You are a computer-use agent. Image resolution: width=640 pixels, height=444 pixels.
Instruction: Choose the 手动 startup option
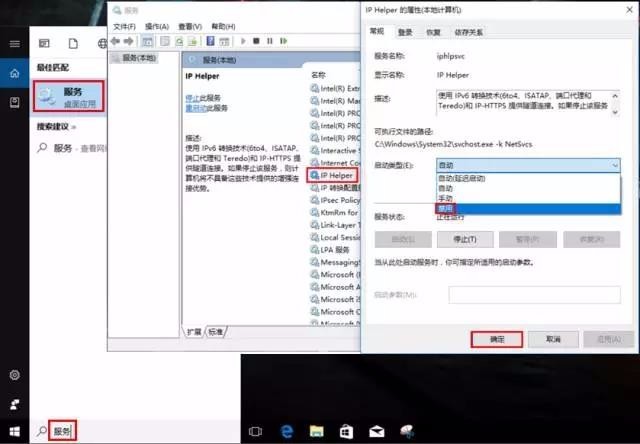pyautogui.click(x=528, y=198)
